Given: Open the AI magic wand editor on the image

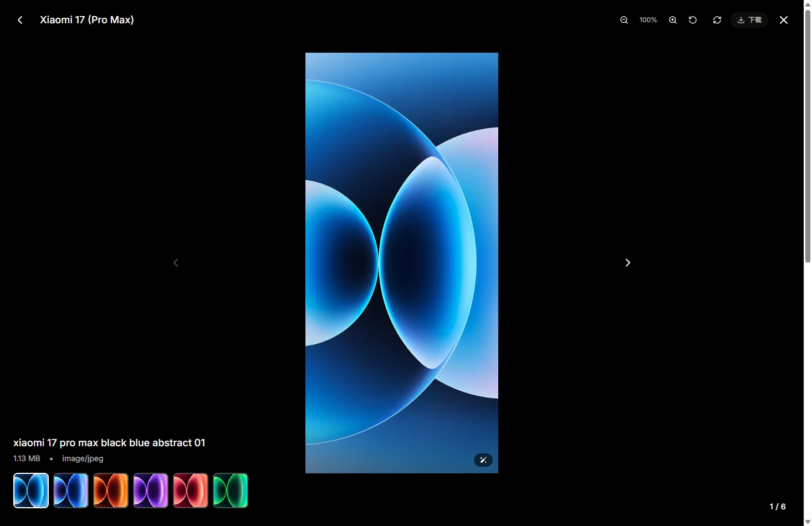Looking at the screenshot, I should point(483,460).
